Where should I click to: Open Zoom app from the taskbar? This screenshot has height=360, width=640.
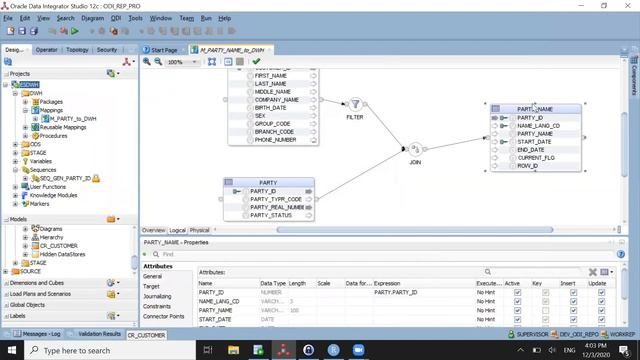[358, 350]
